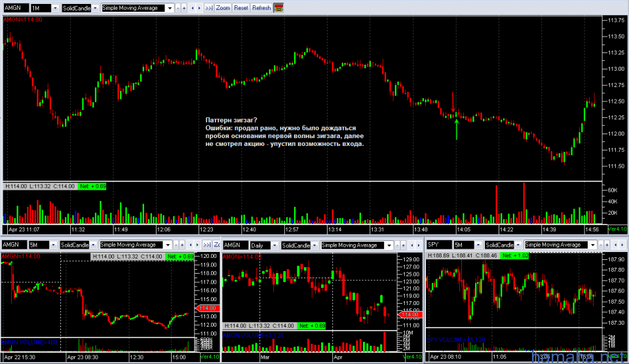Expand Simple Moving Average dropdown in main chart
The image size is (629, 364).
point(170,8)
